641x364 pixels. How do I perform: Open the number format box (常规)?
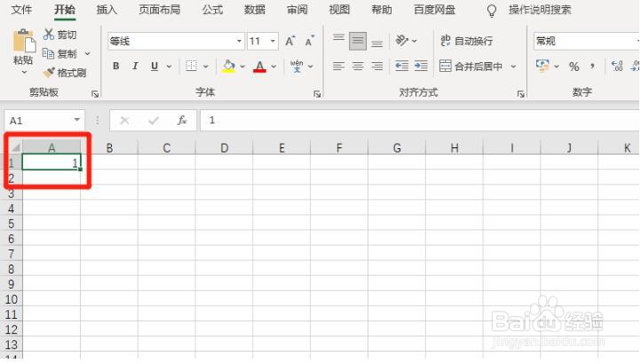click(587, 41)
